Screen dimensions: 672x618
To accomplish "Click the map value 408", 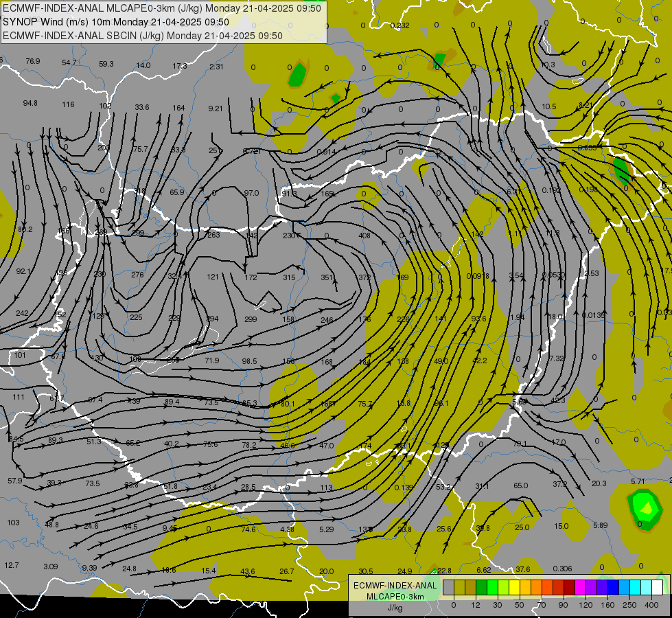I will coord(364,236).
